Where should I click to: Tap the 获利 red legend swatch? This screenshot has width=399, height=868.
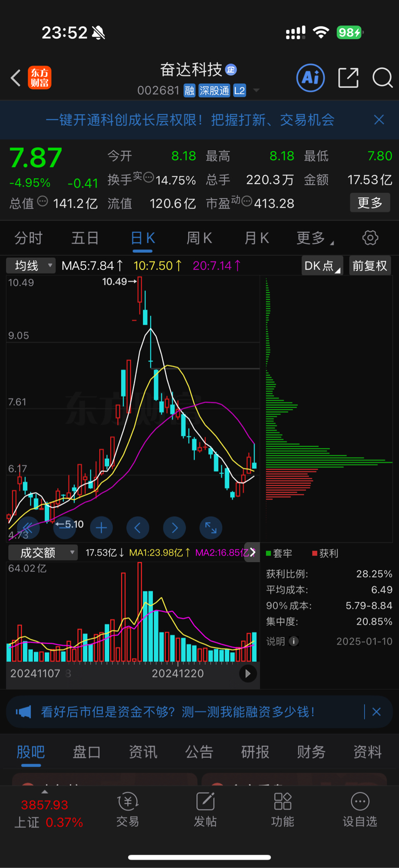(315, 554)
